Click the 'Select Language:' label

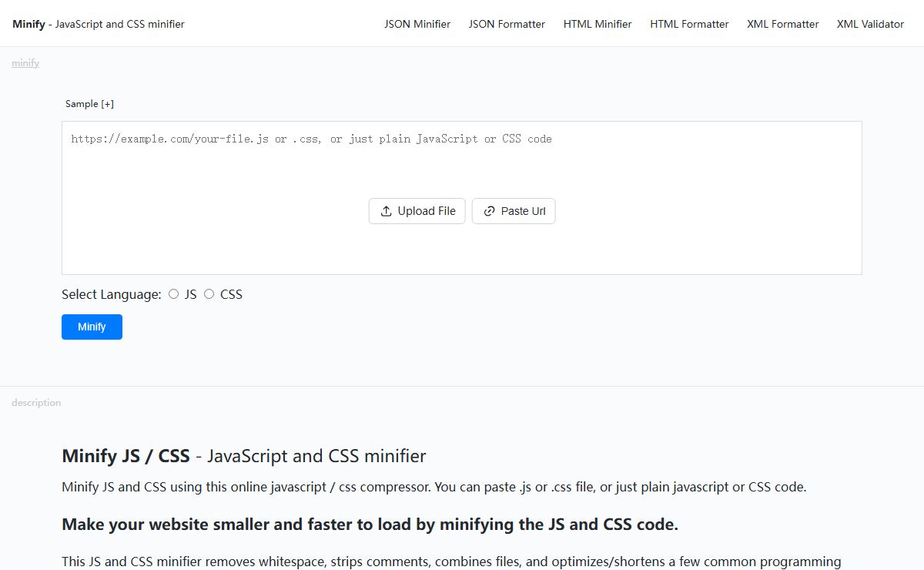coord(112,294)
